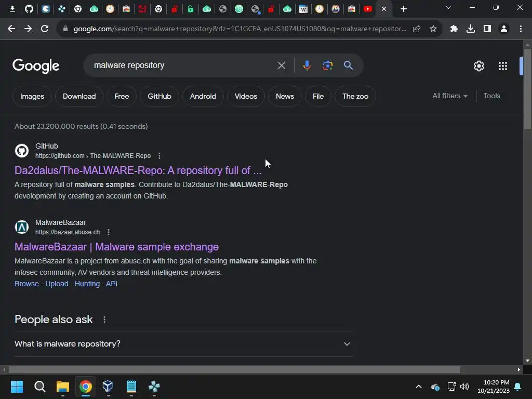
Task: Share this page via the share icon
Action: [417, 29]
